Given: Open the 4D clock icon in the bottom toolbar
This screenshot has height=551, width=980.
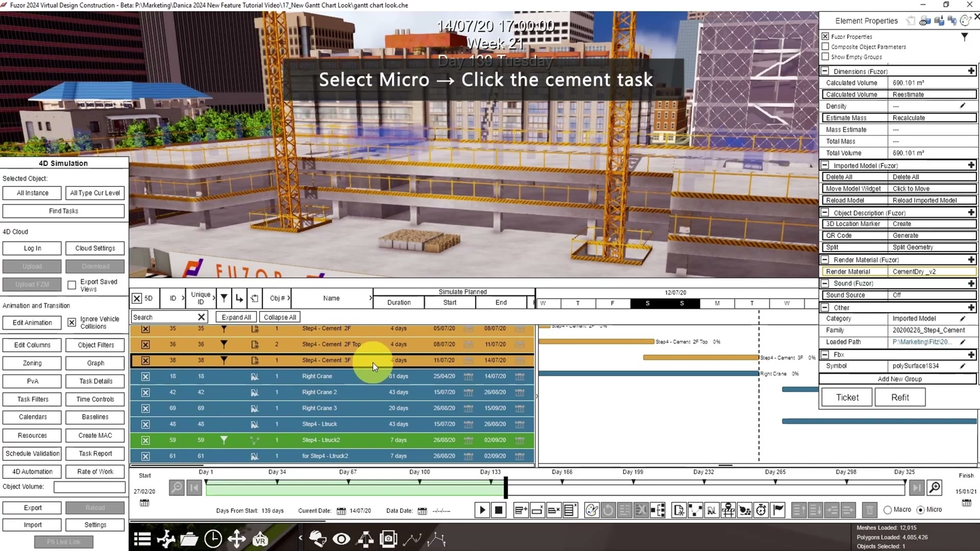Looking at the screenshot, I should 213,539.
